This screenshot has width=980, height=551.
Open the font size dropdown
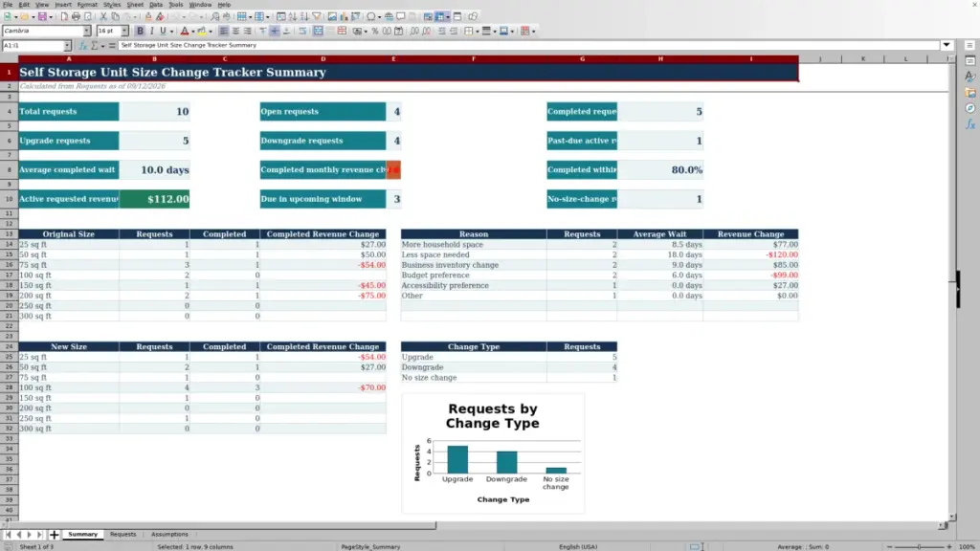click(124, 31)
